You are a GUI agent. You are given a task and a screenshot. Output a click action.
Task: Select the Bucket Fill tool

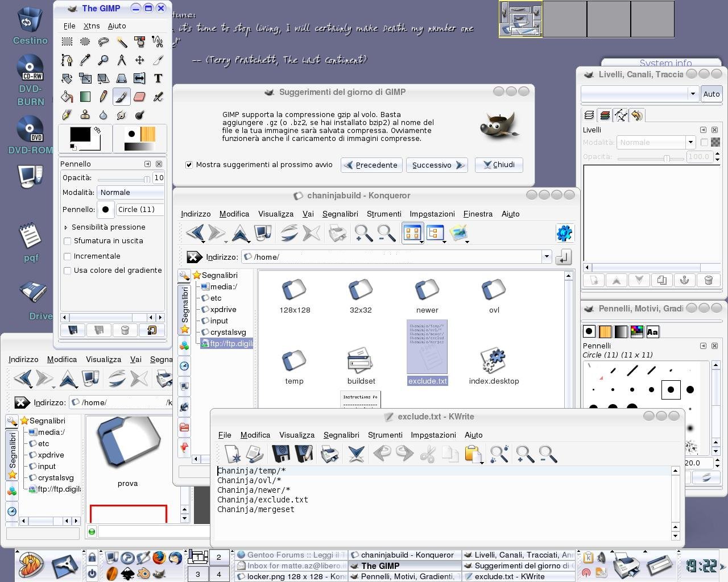(x=67, y=97)
